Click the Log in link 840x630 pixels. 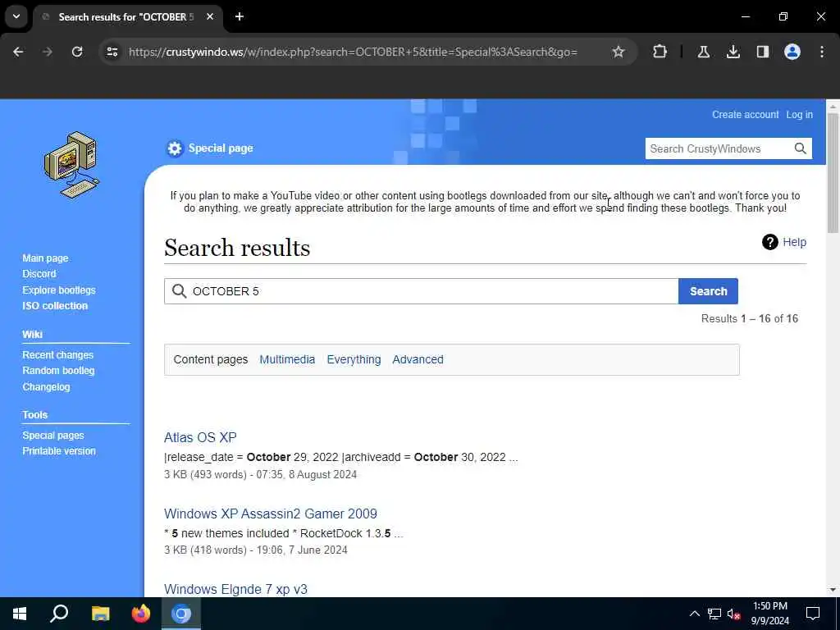point(799,115)
